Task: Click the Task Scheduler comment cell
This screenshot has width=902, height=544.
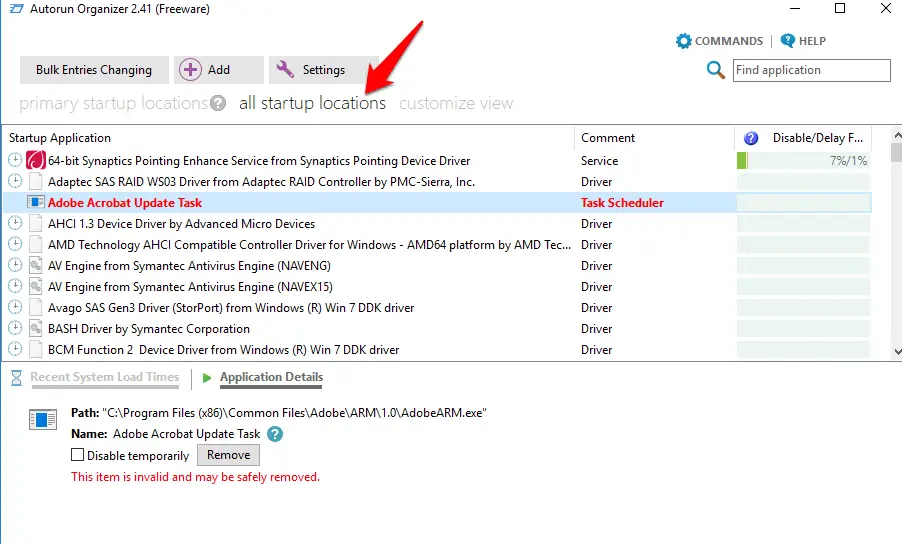Action: point(622,202)
